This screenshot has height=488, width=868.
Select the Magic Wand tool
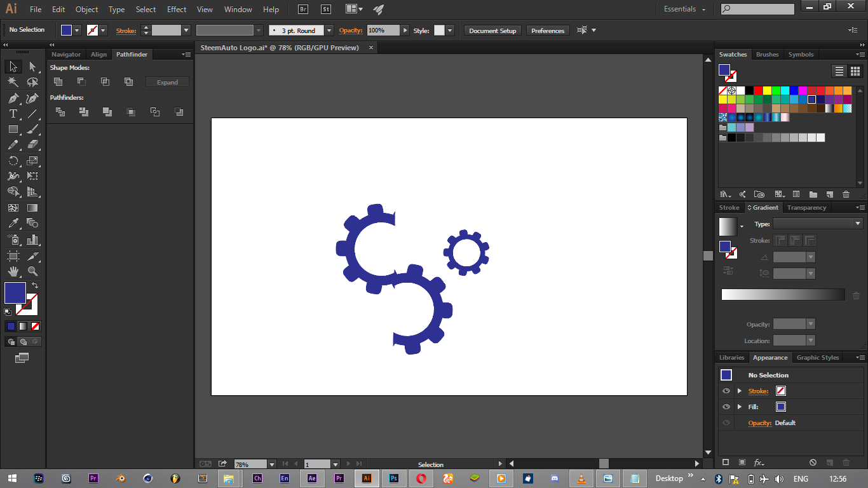point(13,82)
